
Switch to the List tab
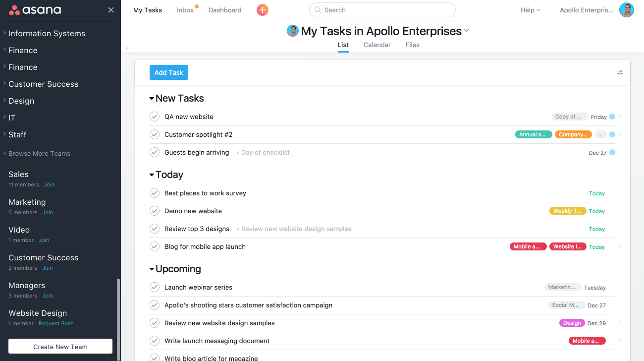pyautogui.click(x=343, y=45)
